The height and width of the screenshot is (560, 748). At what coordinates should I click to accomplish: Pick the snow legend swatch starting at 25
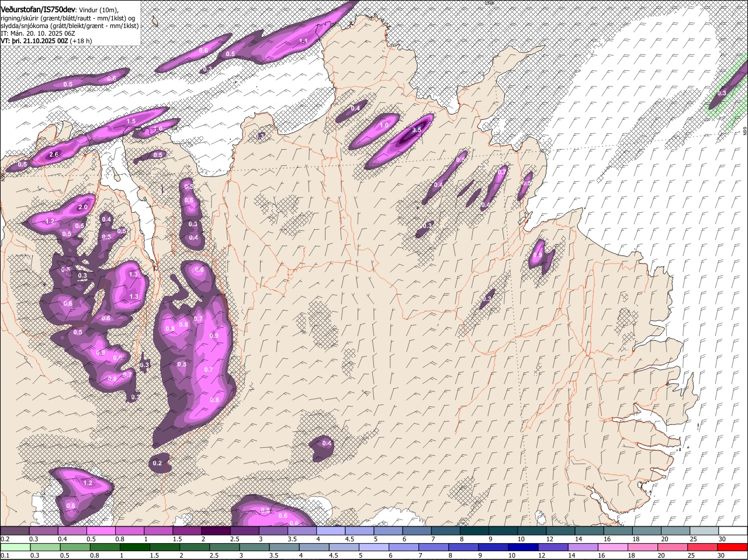tap(704, 531)
